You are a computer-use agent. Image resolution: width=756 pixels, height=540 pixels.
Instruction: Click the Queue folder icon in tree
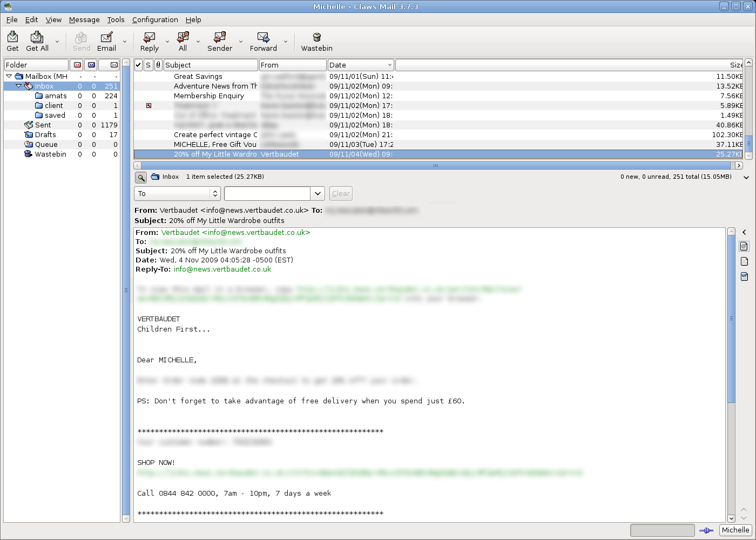point(29,144)
